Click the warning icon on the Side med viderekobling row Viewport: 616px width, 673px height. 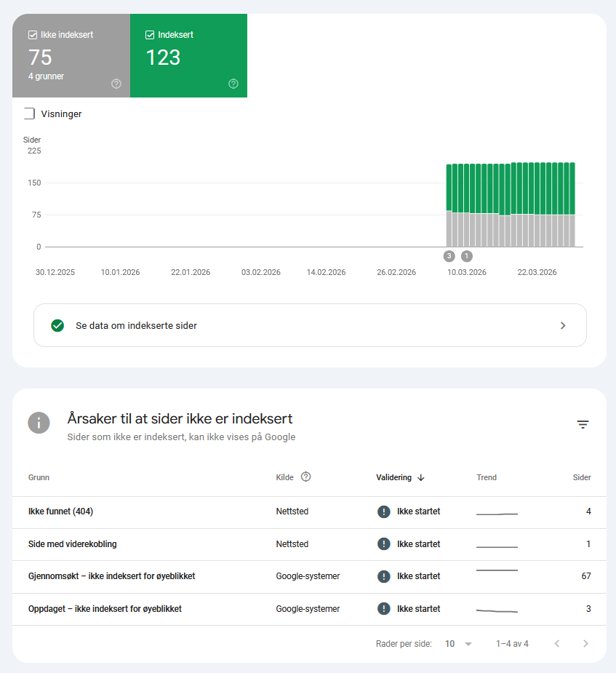click(x=383, y=543)
